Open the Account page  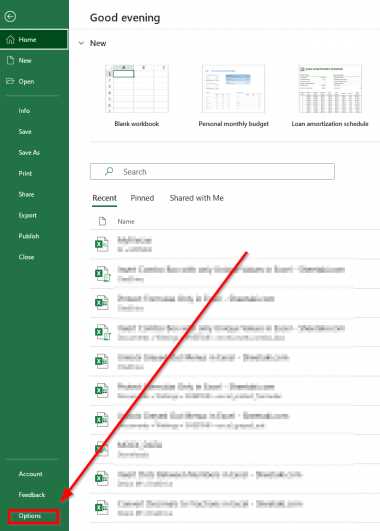[x=30, y=474]
